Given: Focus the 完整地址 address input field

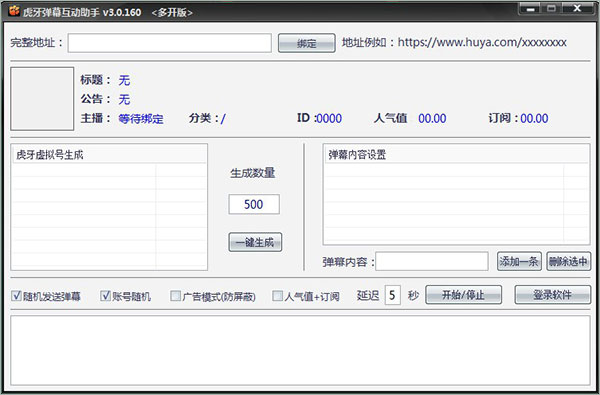Looking at the screenshot, I should point(170,43).
